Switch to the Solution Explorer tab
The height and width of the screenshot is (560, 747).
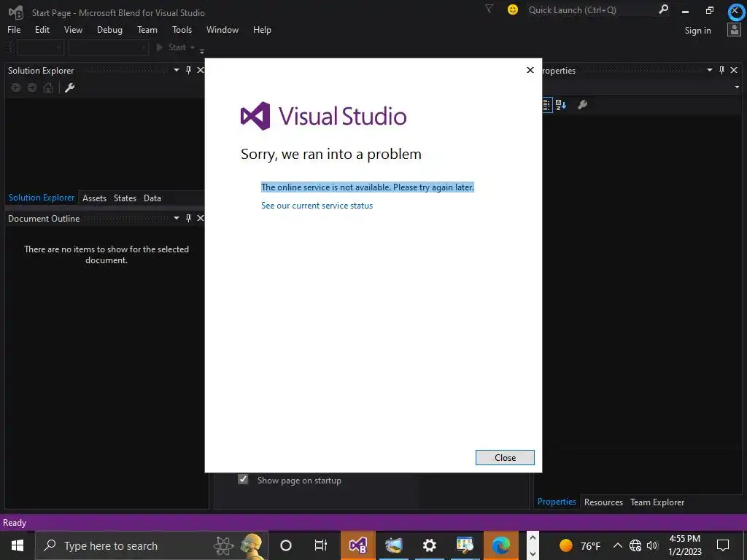click(x=42, y=198)
